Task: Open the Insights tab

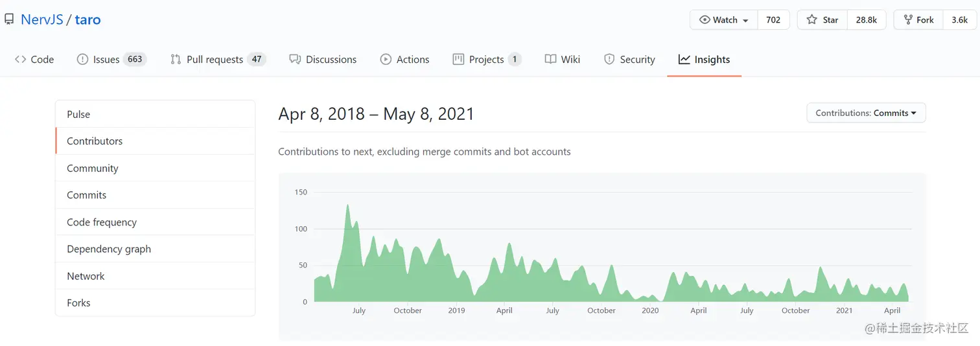Action: click(x=704, y=60)
